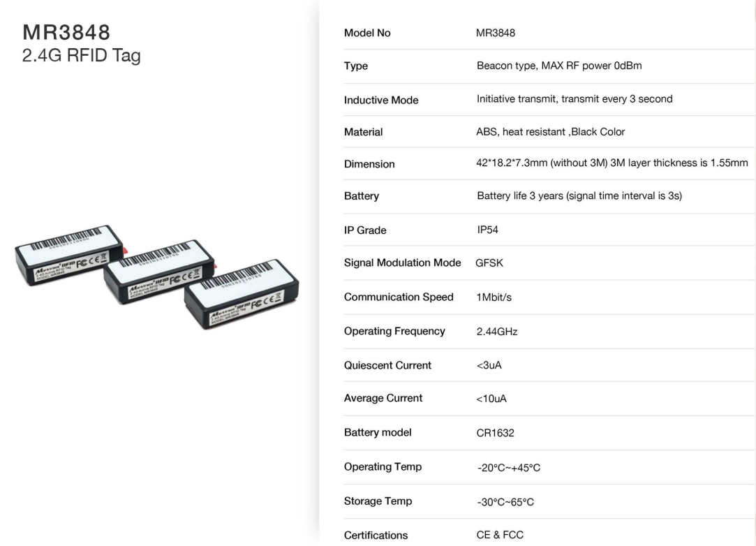Select the IP54 grade value

pyautogui.click(x=487, y=230)
